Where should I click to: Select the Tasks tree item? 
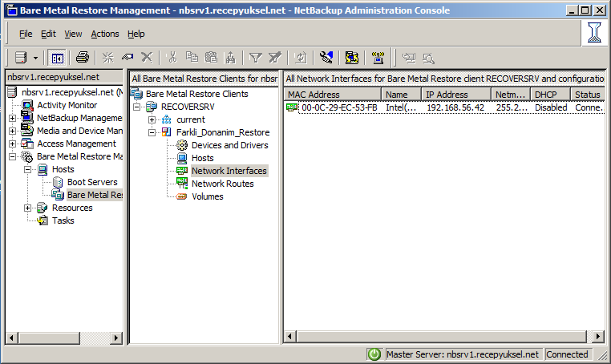[63, 220]
